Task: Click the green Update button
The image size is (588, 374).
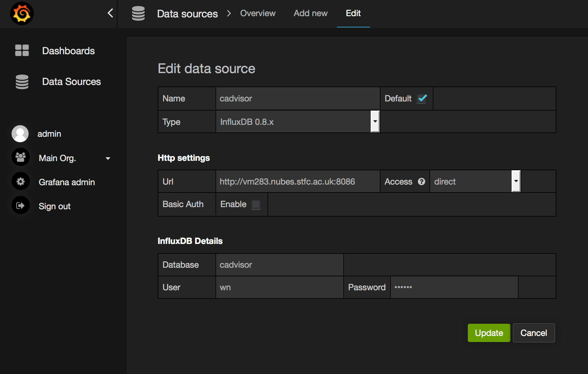Action: (489, 333)
